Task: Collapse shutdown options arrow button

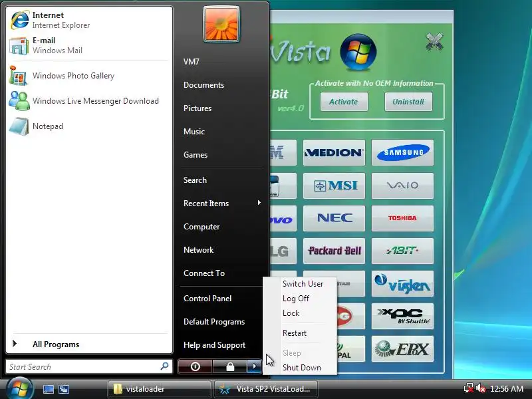Action: tap(254, 366)
